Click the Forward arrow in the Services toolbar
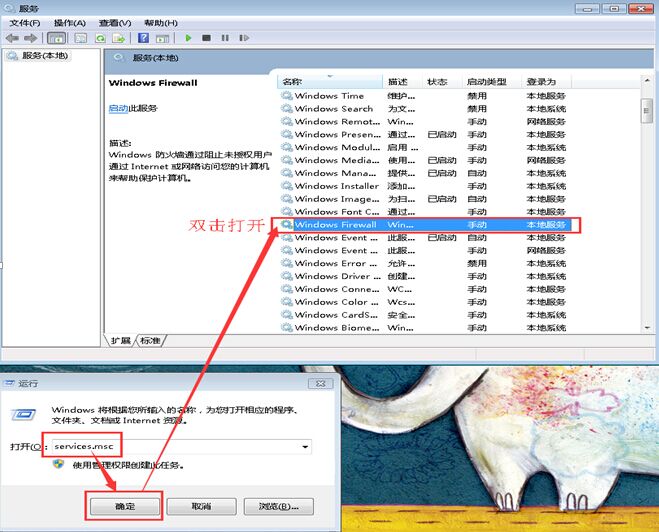This screenshot has height=532, width=659. pos(30,38)
